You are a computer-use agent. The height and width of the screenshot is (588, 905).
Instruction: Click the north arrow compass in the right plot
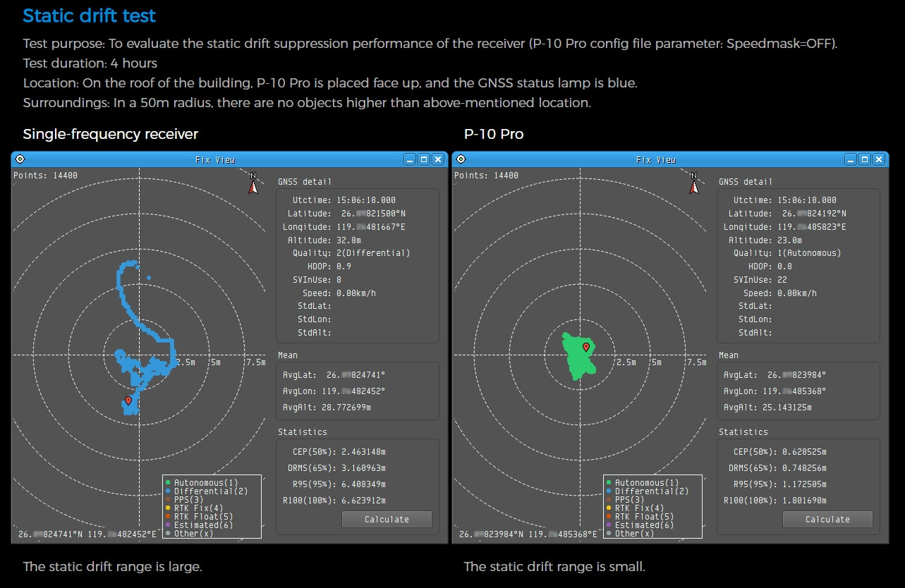tap(693, 183)
